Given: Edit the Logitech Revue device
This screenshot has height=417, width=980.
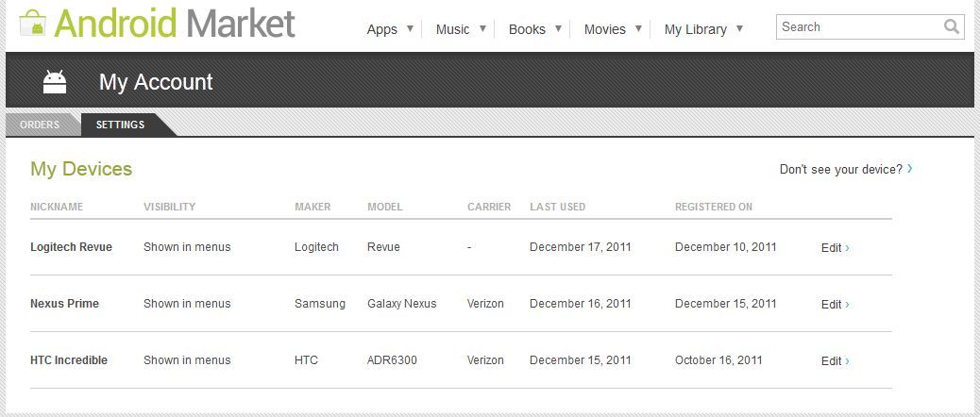Looking at the screenshot, I should point(835,248).
